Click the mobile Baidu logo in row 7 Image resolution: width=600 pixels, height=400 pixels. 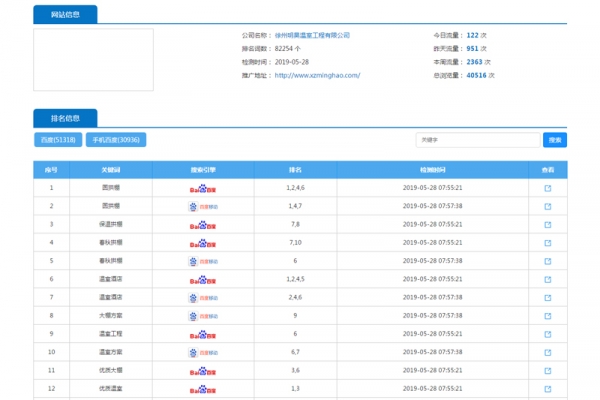tap(203, 298)
